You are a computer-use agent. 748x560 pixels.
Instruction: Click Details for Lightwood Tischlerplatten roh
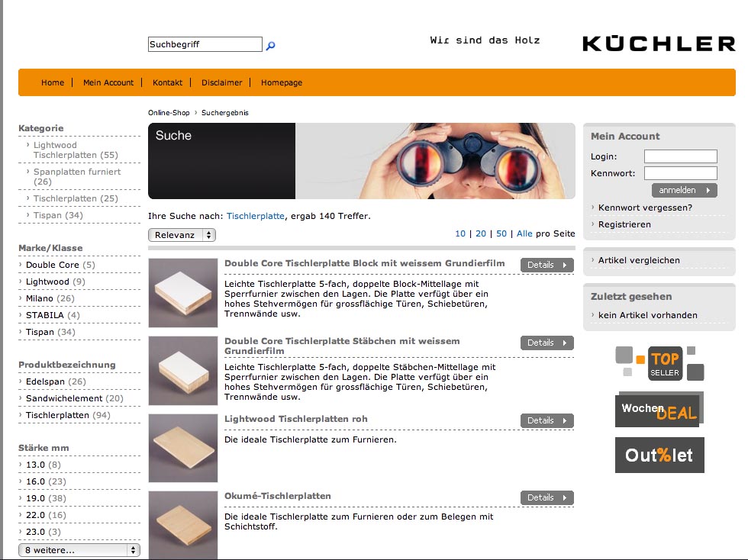(546, 420)
